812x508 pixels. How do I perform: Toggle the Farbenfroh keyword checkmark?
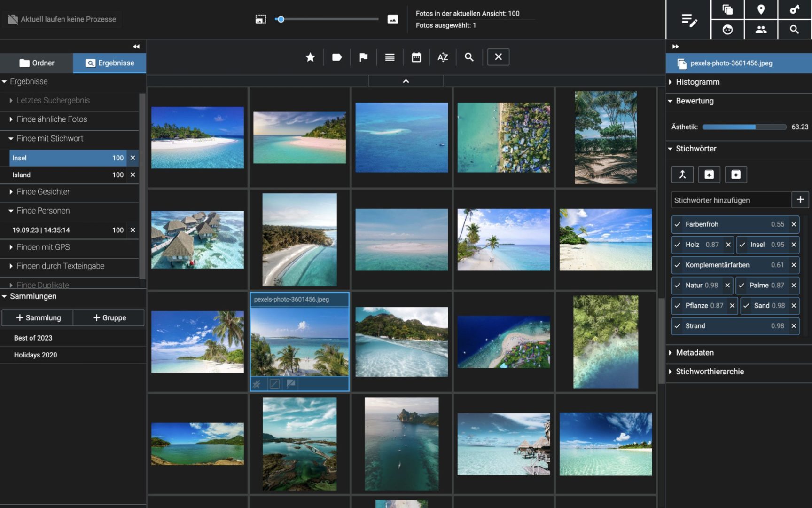point(678,224)
